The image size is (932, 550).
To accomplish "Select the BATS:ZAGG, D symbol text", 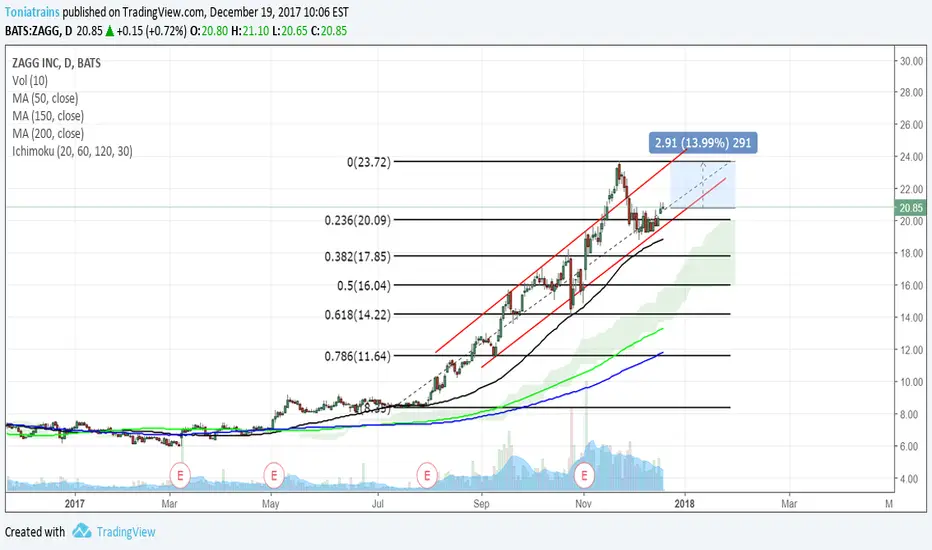I will click(x=39, y=31).
